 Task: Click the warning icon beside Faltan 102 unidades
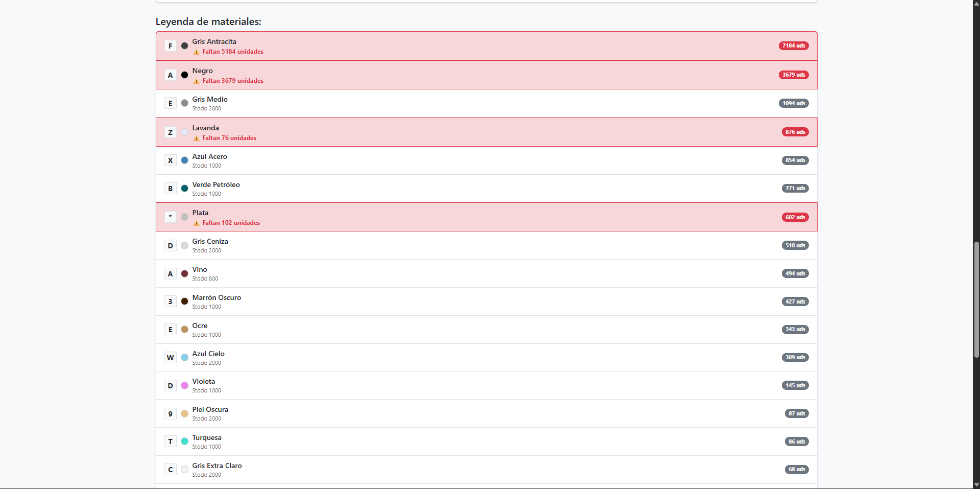click(x=196, y=223)
